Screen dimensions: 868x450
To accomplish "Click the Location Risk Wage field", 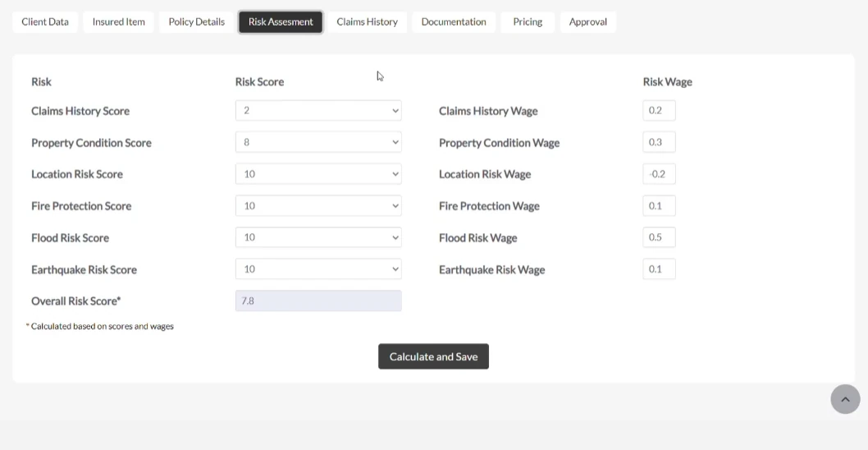I will coord(659,174).
